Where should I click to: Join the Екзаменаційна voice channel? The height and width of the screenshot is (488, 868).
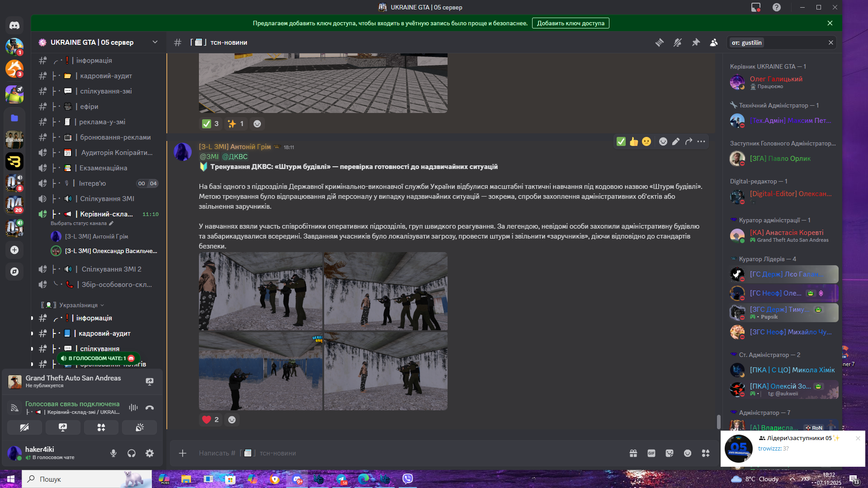click(98, 168)
